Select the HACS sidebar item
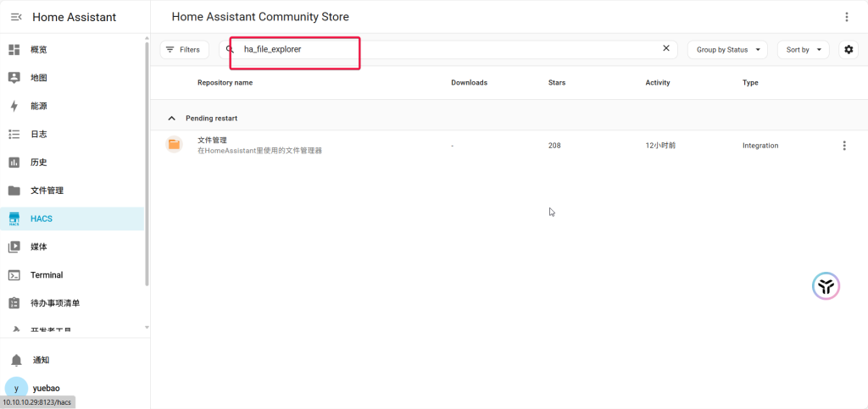This screenshot has width=868, height=409. point(72,218)
